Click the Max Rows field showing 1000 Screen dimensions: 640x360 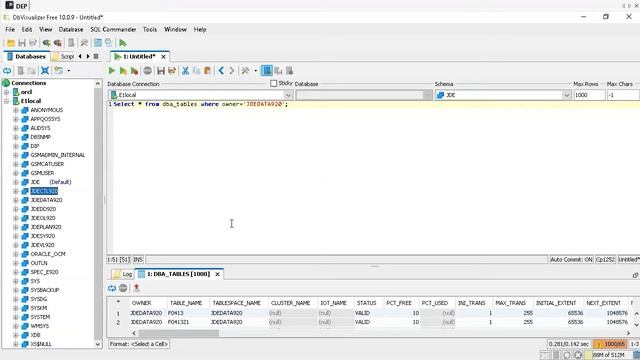(x=589, y=95)
